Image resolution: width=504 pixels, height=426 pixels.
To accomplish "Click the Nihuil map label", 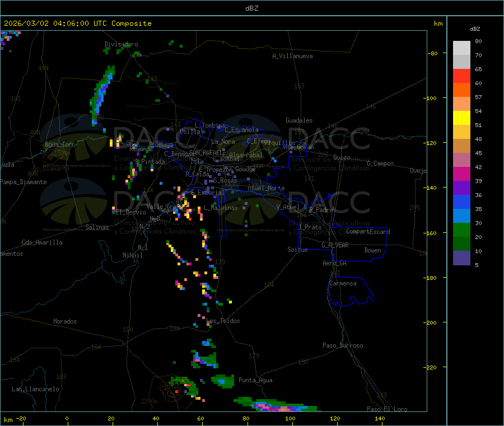I will 132,255.
